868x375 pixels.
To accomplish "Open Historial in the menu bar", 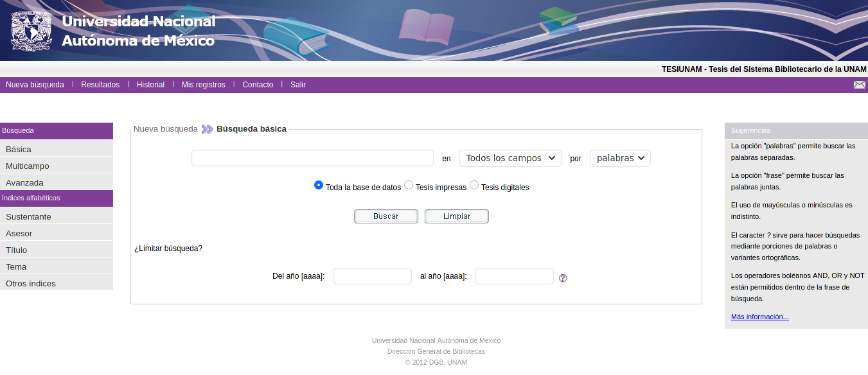I will click(x=150, y=85).
